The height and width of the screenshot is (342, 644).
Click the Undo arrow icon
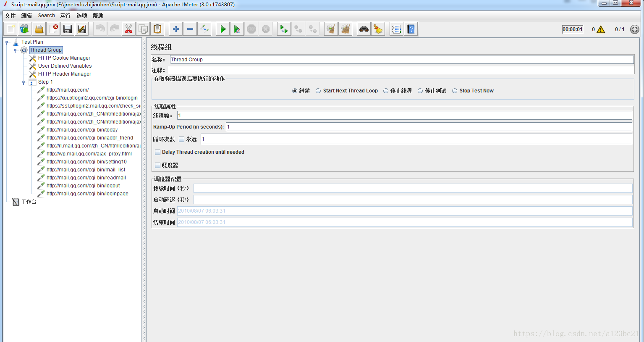100,29
